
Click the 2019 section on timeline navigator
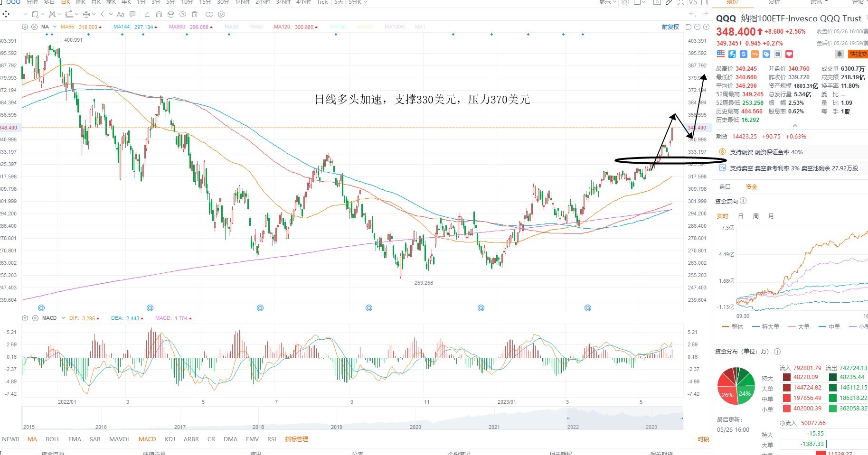337,427
